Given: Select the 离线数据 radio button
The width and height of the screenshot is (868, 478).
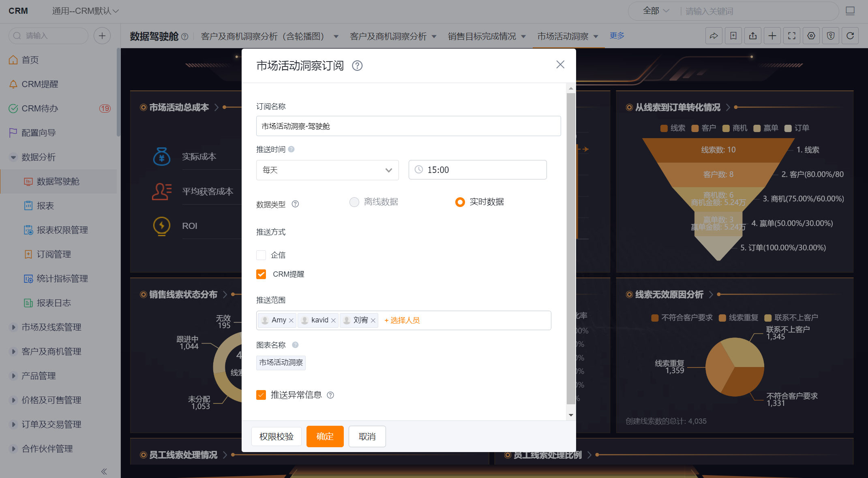Looking at the screenshot, I should click(x=354, y=202).
